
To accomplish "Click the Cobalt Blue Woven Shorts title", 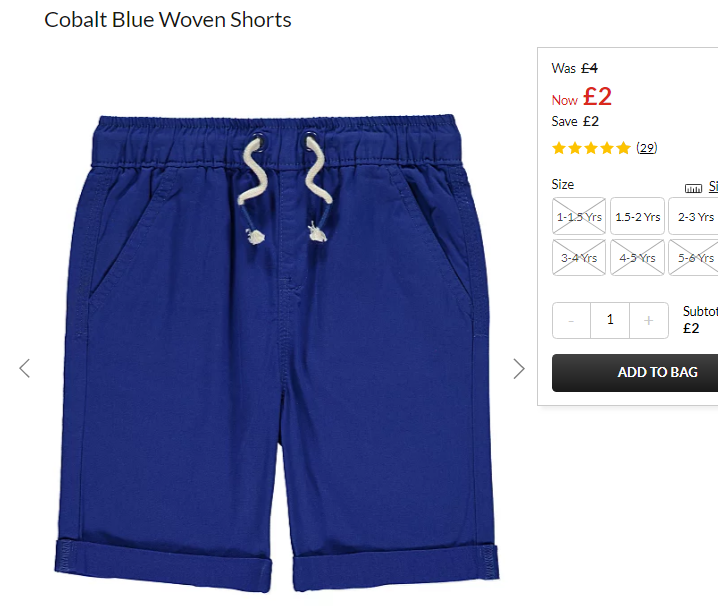I will click(x=168, y=20).
